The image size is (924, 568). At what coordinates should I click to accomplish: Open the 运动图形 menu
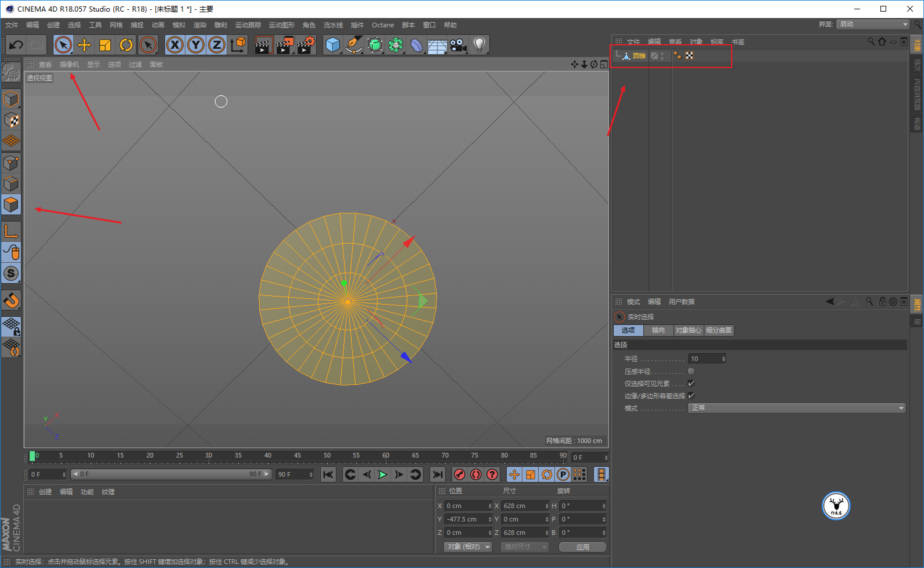coord(282,25)
